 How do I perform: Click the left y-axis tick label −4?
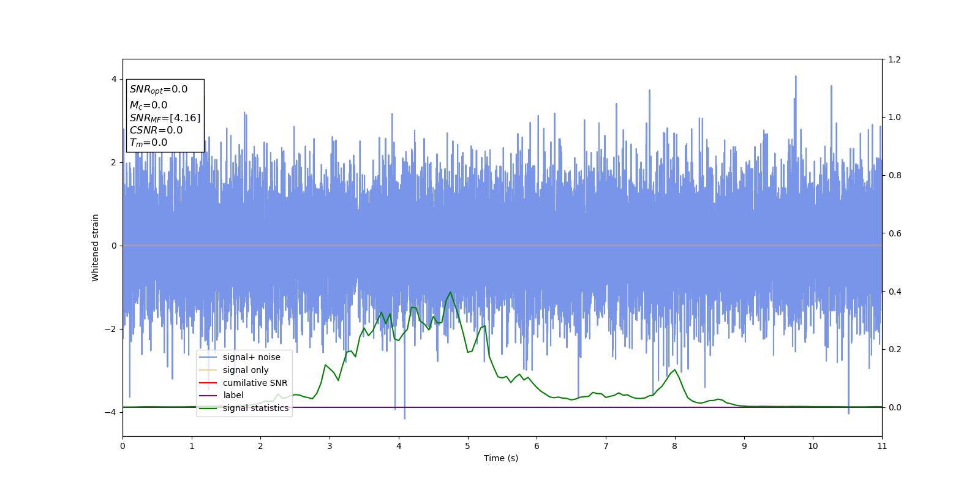[x=111, y=412]
